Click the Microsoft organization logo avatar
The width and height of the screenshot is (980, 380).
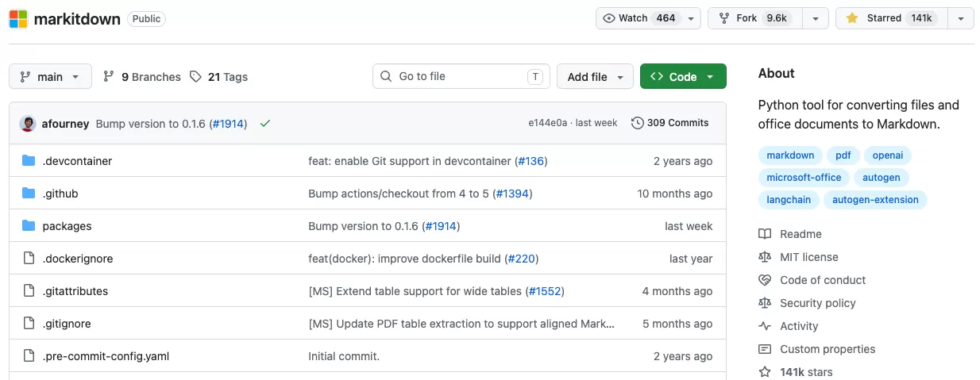18,18
